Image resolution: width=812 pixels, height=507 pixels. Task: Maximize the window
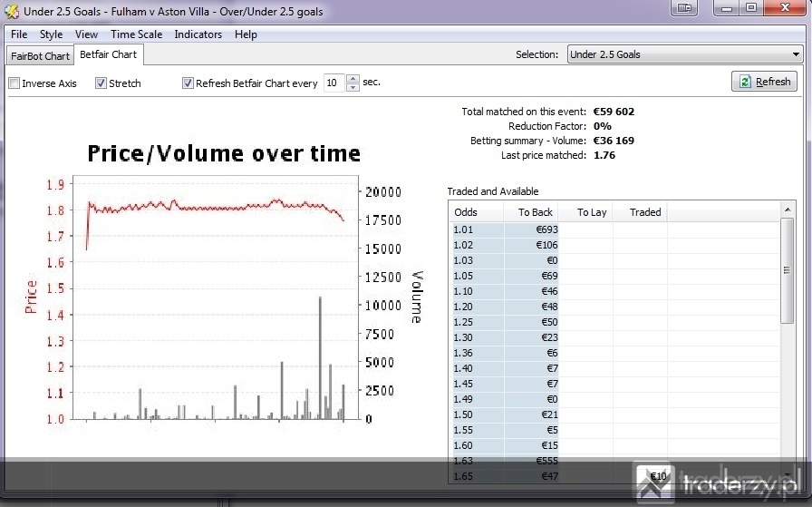(x=751, y=8)
